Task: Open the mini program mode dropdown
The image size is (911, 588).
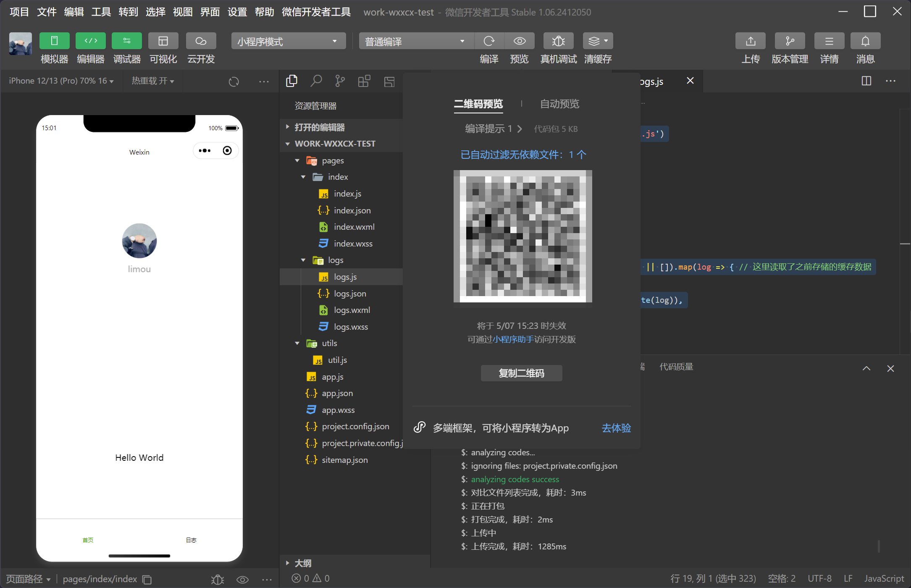Action: (288, 41)
